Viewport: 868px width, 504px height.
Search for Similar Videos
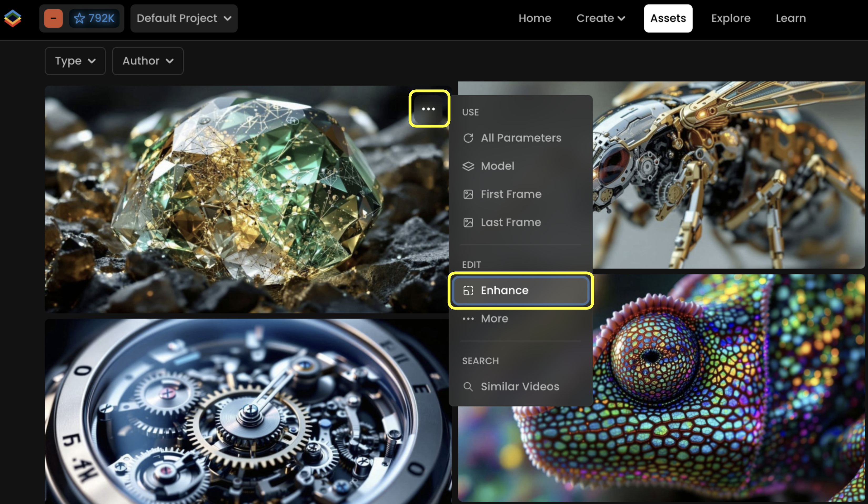coord(521,387)
